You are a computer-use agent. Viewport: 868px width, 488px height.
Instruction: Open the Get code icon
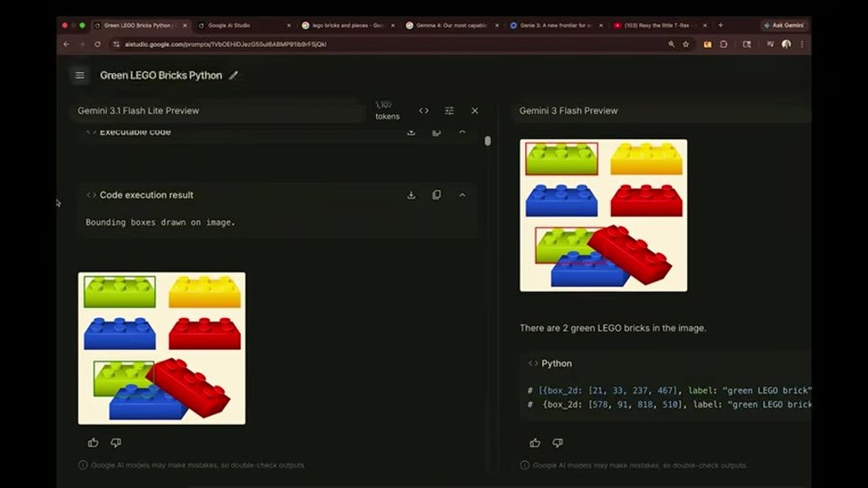(x=424, y=111)
